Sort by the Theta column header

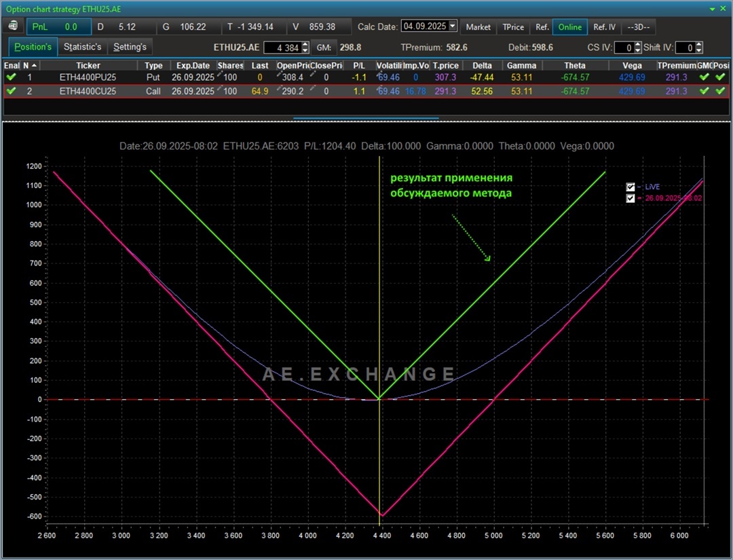(x=575, y=65)
